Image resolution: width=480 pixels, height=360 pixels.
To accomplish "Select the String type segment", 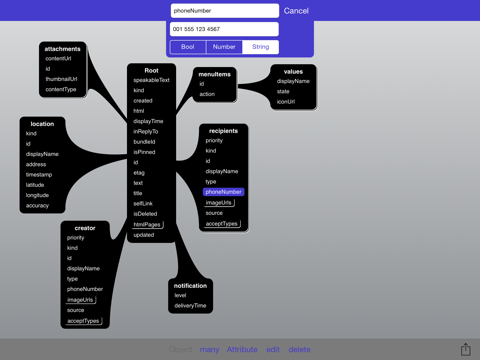I will point(261,47).
